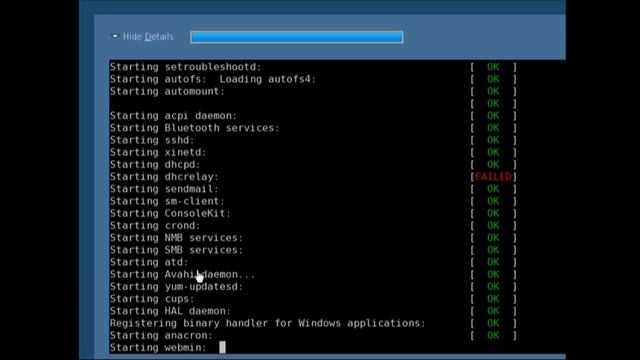Select the 'Starting sm-client:' line
This screenshot has height=360, width=640.
tap(167, 201)
